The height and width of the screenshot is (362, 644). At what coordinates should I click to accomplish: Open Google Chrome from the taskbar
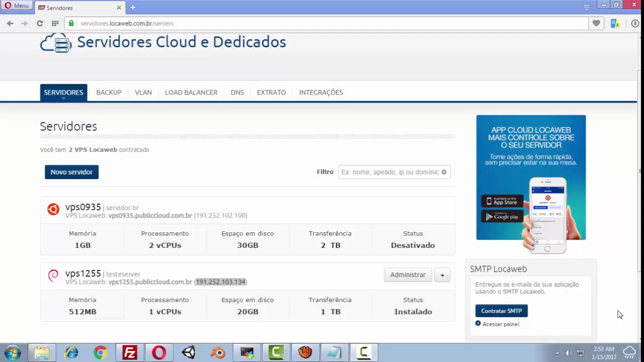101,352
